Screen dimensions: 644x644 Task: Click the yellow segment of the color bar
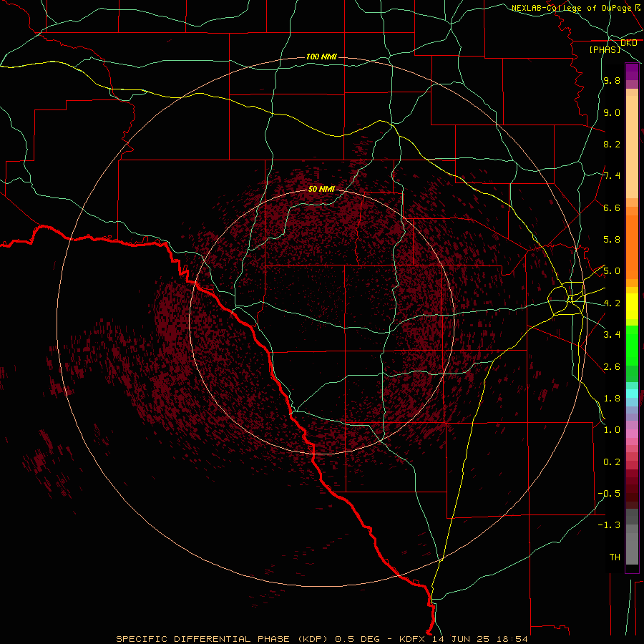click(632, 306)
